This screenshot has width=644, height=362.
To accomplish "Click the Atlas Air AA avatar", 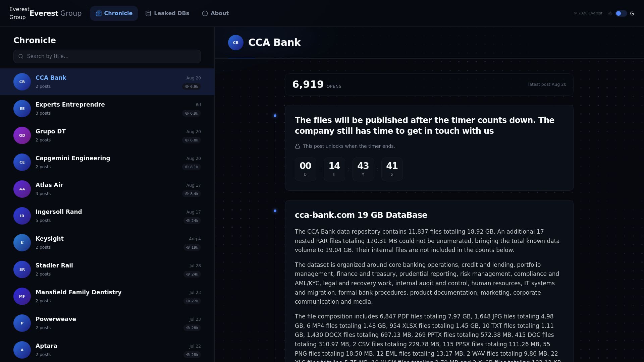I will click(22, 189).
